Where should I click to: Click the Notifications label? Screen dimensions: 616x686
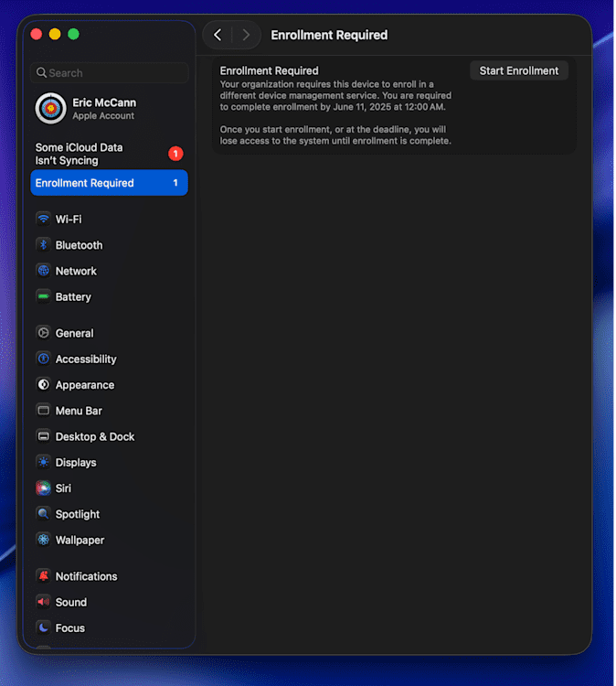point(87,576)
